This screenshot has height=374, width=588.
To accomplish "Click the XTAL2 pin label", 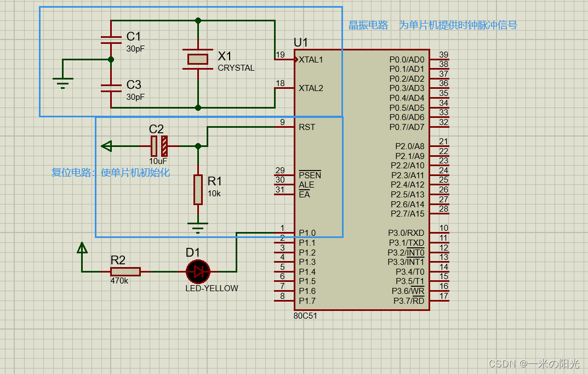I will click(311, 88).
